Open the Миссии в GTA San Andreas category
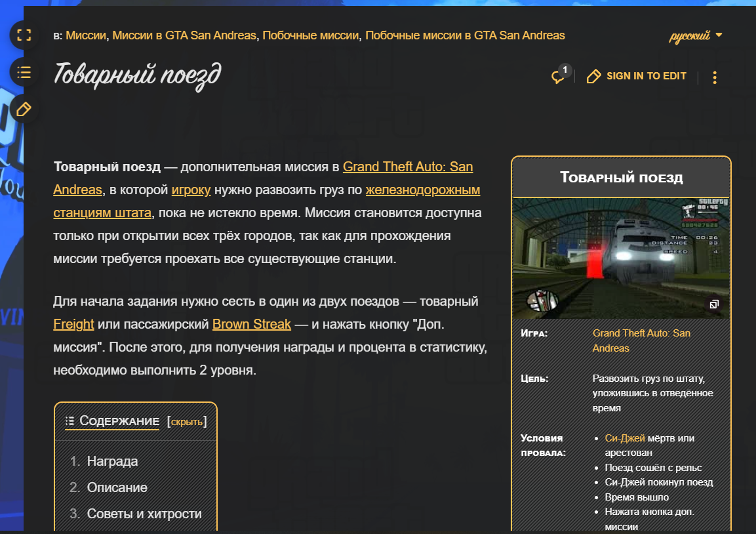 click(x=184, y=35)
